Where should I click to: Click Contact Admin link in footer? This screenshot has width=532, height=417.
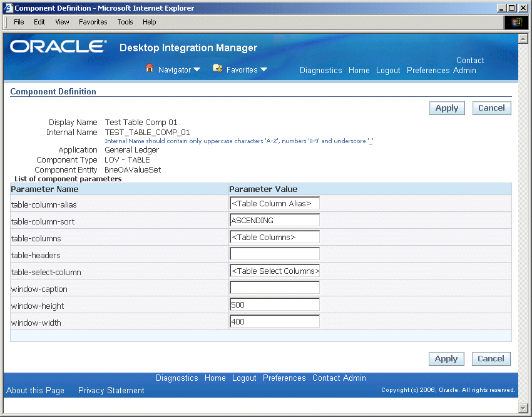click(x=339, y=378)
